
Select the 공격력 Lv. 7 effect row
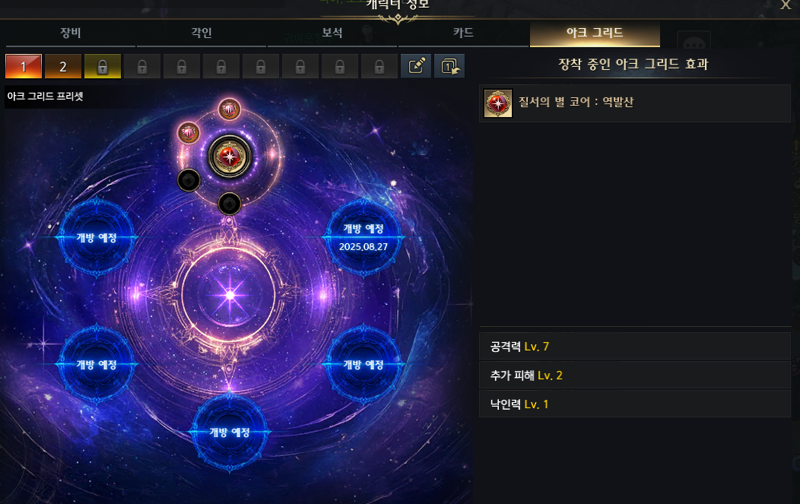pos(635,347)
